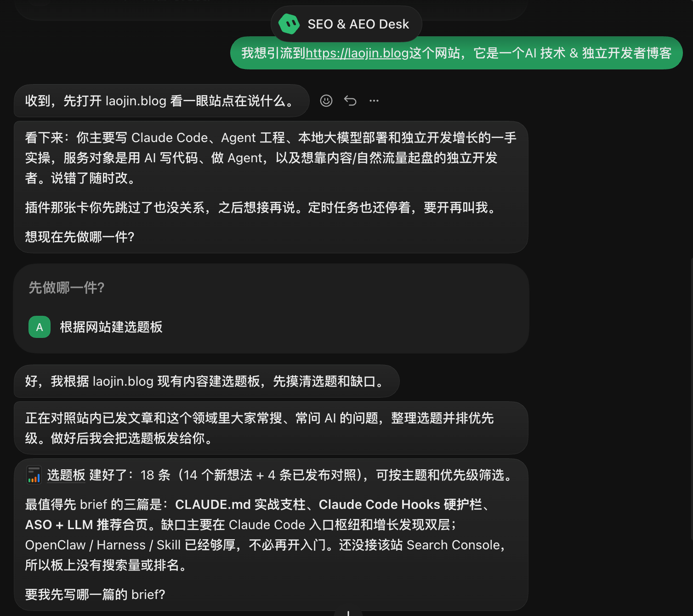Screen dimensions: 693x616
Task: Open the https://laojin.blog link
Action: click(357, 53)
